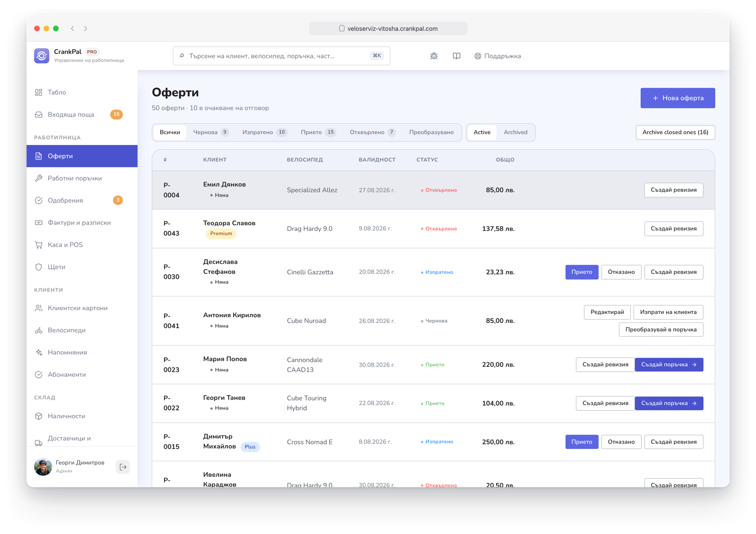756x534 pixels.
Task: Open Наличности inventory
Action: 82,416
